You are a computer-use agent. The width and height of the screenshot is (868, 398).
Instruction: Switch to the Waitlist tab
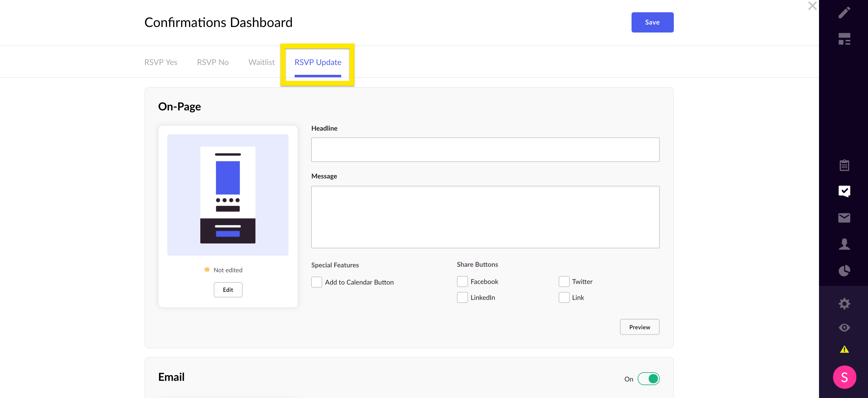tap(262, 62)
